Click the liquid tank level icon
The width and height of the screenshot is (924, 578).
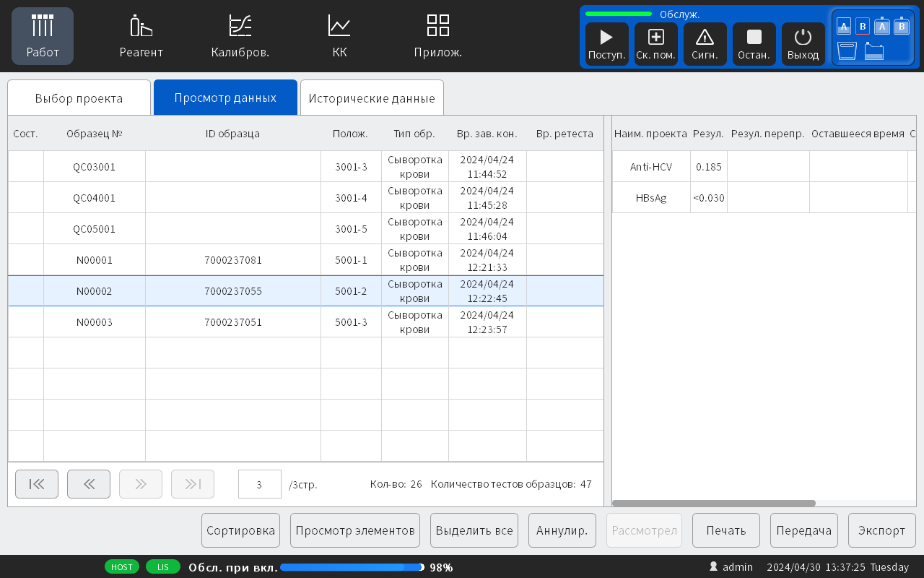click(x=874, y=51)
